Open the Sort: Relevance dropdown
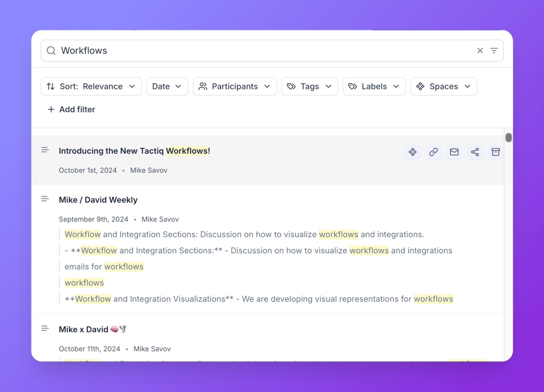The height and width of the screenshot is (392, 544). (x=91, y=86)
